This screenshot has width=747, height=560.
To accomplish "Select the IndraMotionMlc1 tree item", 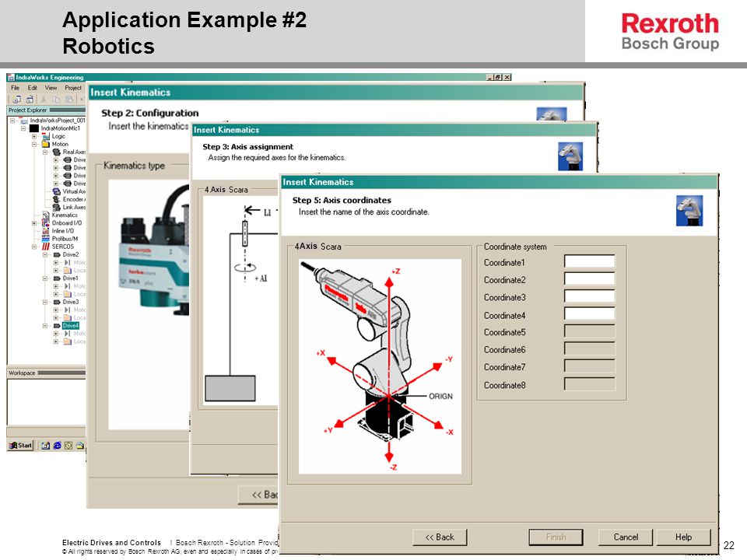I will click(61, 128).
